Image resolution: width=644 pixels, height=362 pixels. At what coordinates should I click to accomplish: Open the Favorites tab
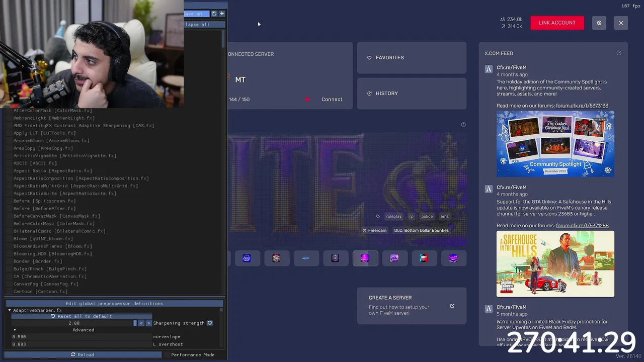tap(412, 58)
